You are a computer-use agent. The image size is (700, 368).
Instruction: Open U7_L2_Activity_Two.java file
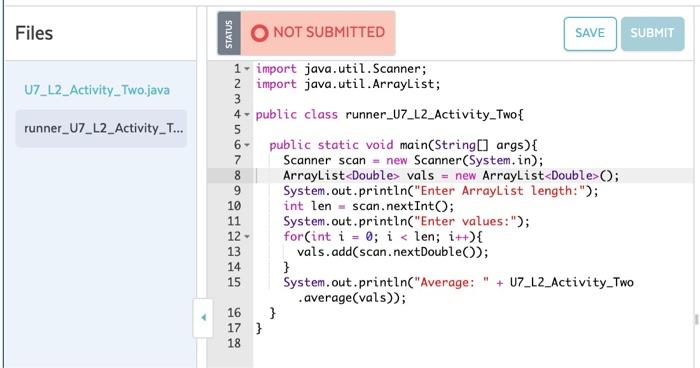click(97, 90)
